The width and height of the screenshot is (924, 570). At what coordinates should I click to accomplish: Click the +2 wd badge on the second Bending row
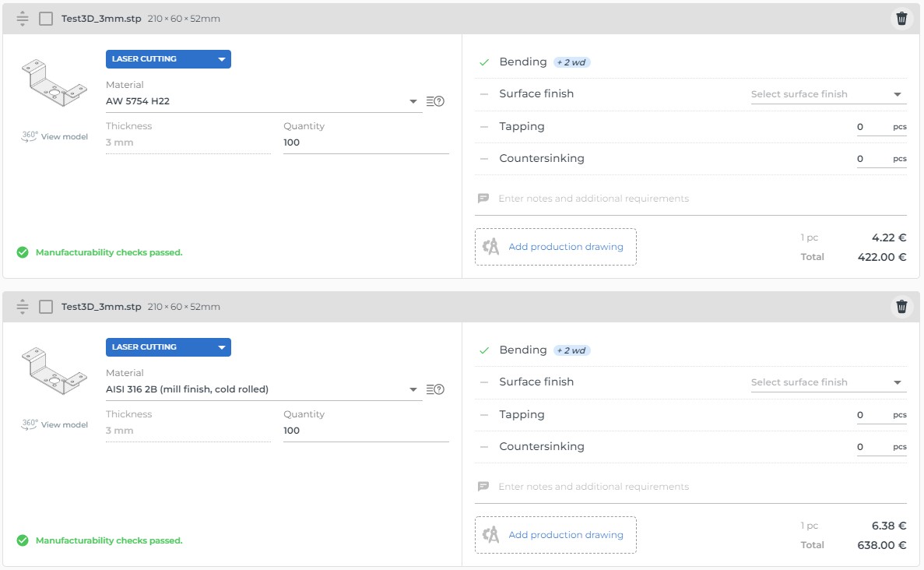pyautogui.click(x=571, y=350)
